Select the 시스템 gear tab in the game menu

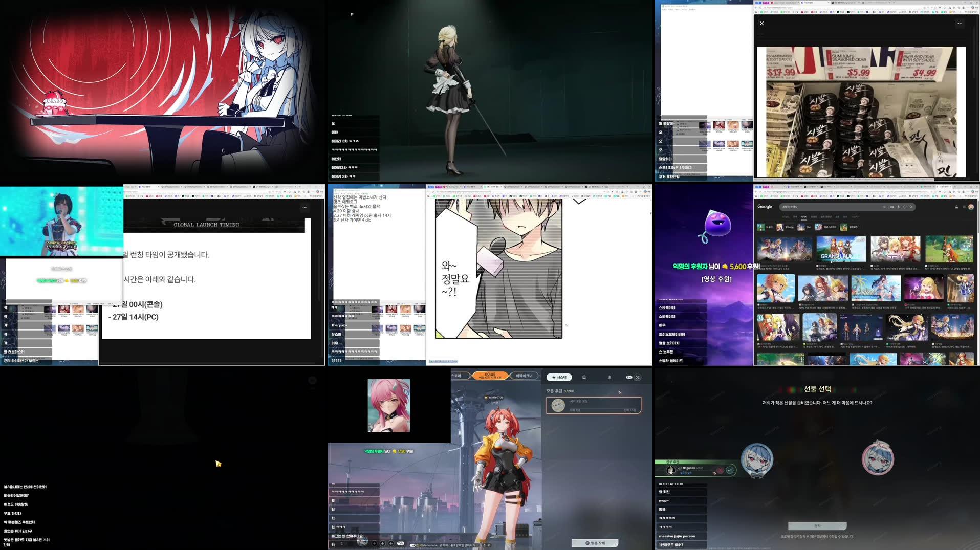click(x=559, y=377)
